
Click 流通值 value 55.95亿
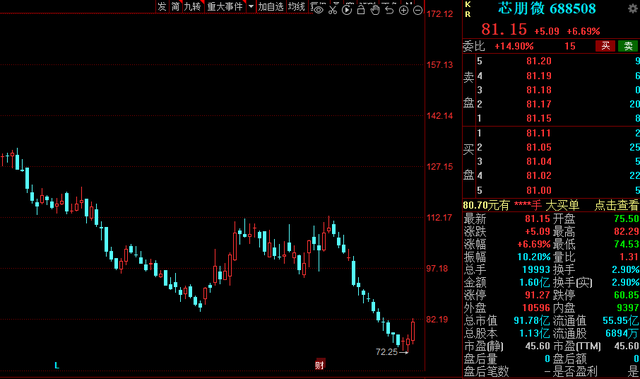[x=621, y=321]
